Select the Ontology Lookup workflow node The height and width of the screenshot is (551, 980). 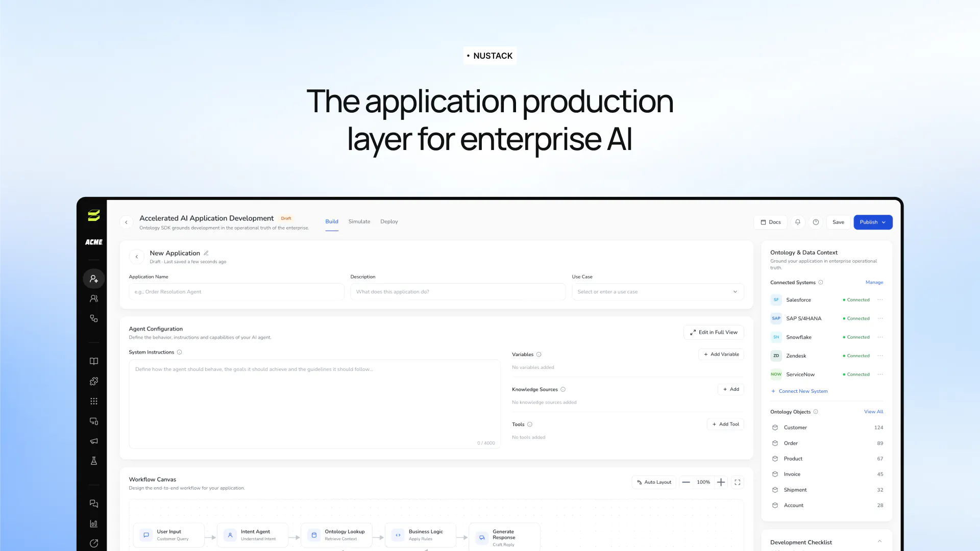coord(336,535)
